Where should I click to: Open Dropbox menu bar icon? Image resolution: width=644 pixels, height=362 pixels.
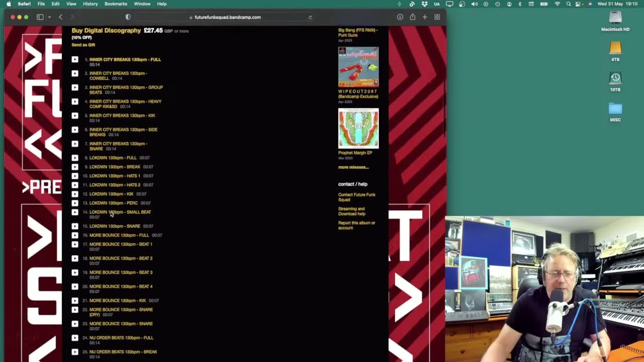[425, 4]
